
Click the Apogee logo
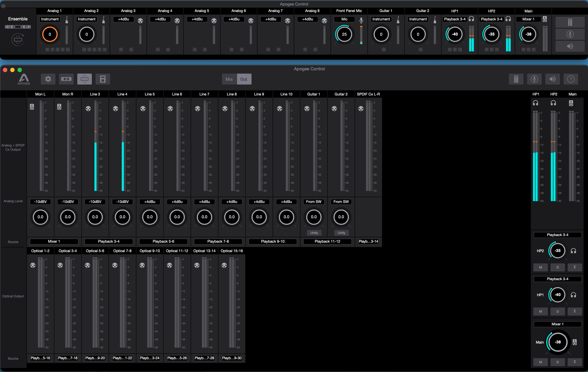click(24, 79)
